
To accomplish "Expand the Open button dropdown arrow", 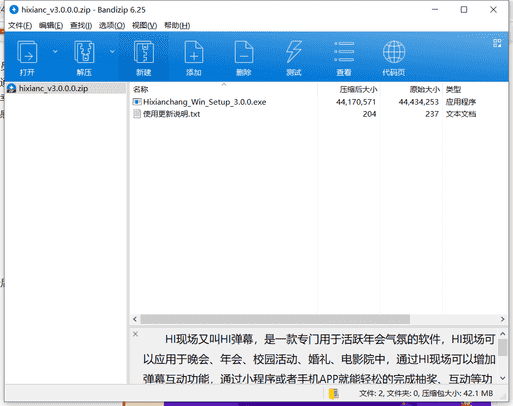I will [x=55, y=52].
